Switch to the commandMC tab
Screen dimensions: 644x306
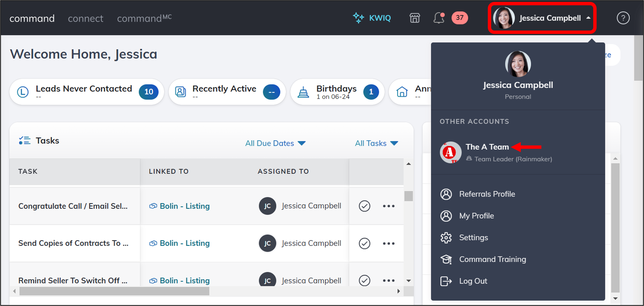[144, 18]
